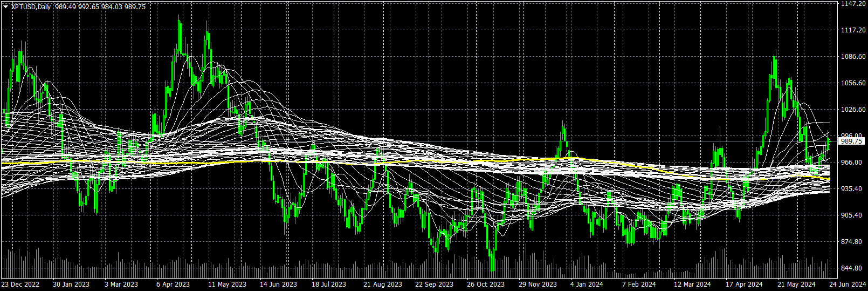Click the 1086.60 price scale label

853,57
